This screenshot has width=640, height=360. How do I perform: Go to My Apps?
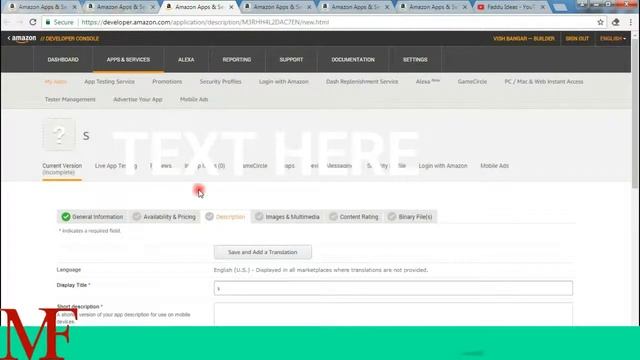point(56,82)
